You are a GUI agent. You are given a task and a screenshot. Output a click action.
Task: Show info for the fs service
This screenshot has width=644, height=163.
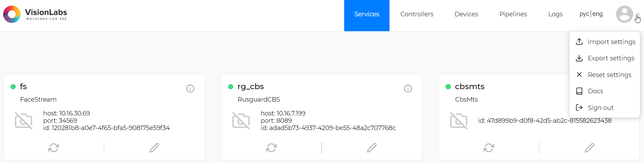point(190,88)
